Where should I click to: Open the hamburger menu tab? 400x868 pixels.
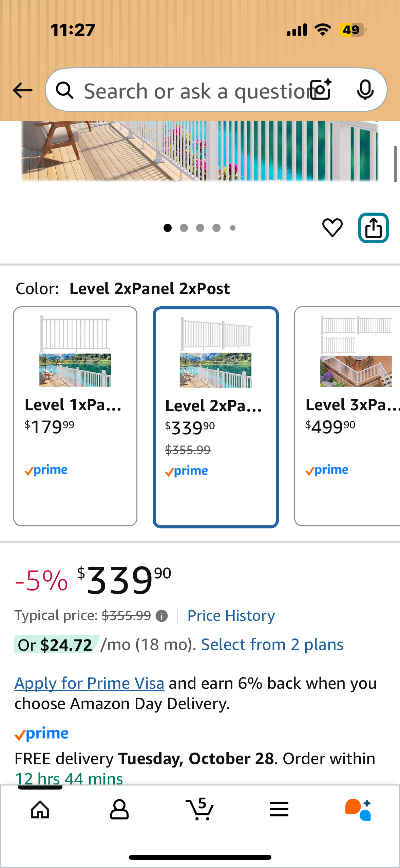(x=279, y=810)
